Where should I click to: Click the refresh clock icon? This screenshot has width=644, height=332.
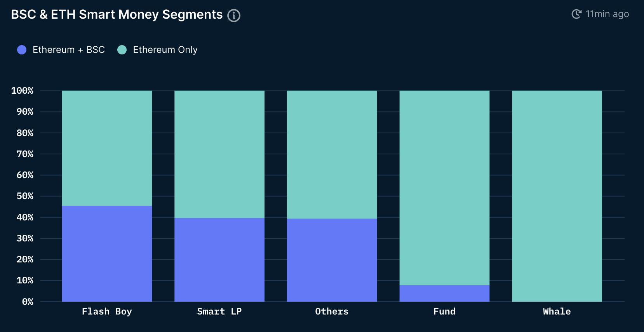tap(576, 14)
